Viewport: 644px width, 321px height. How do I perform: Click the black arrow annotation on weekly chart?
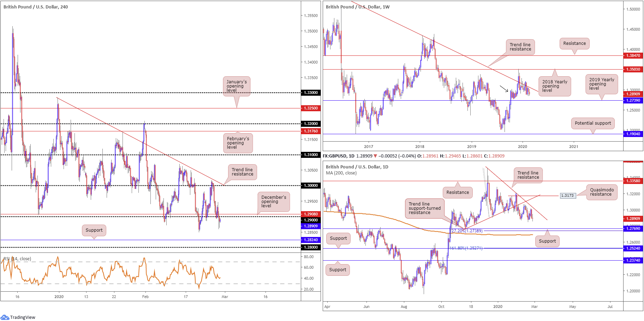(504, 88)
